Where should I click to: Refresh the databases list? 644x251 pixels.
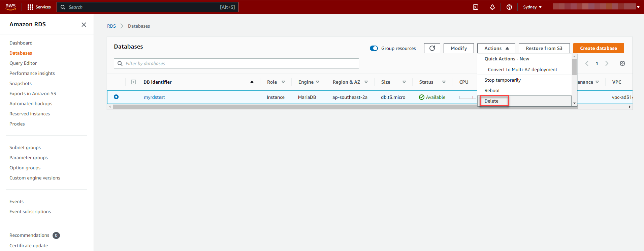tap(432, 48)
